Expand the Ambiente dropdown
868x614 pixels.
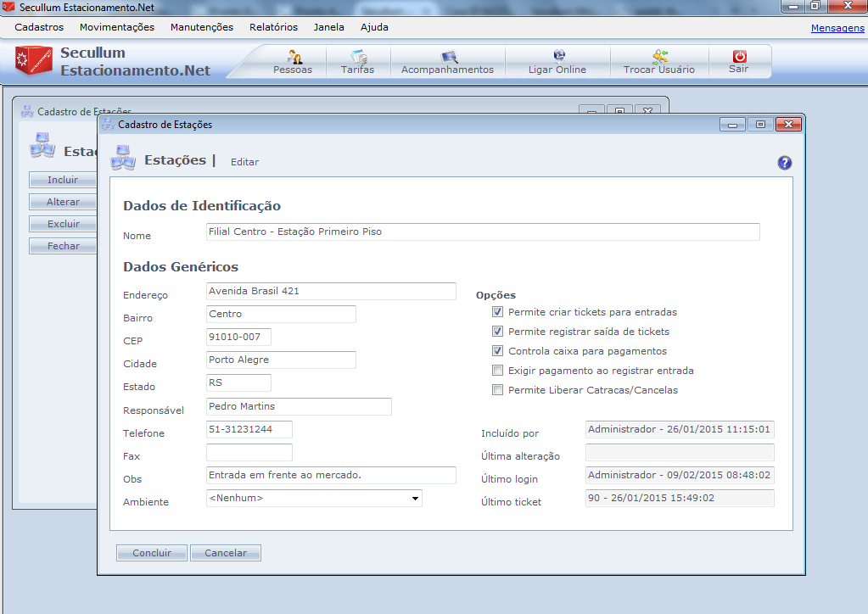[x=415, y=499]
